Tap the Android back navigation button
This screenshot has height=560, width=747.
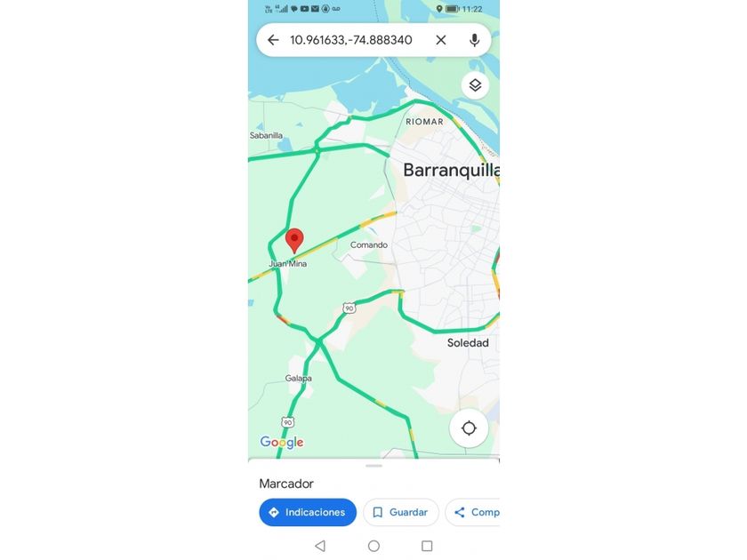321,546
